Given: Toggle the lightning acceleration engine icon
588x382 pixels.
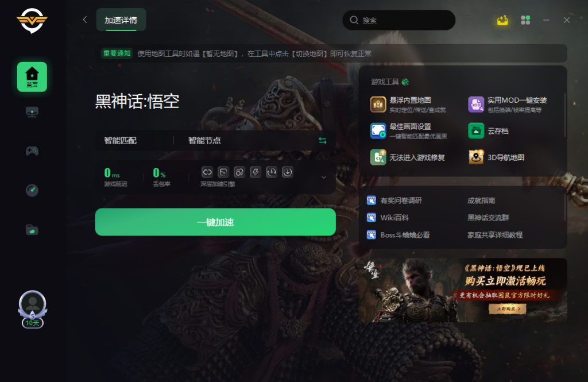Looking at the screenshot, I should 256,172.
